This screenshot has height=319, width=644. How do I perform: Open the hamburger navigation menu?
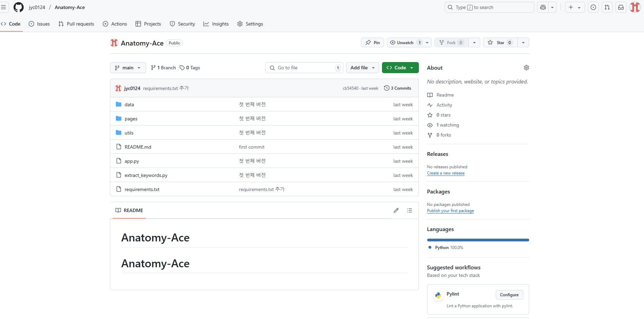(x=3, y=7)
